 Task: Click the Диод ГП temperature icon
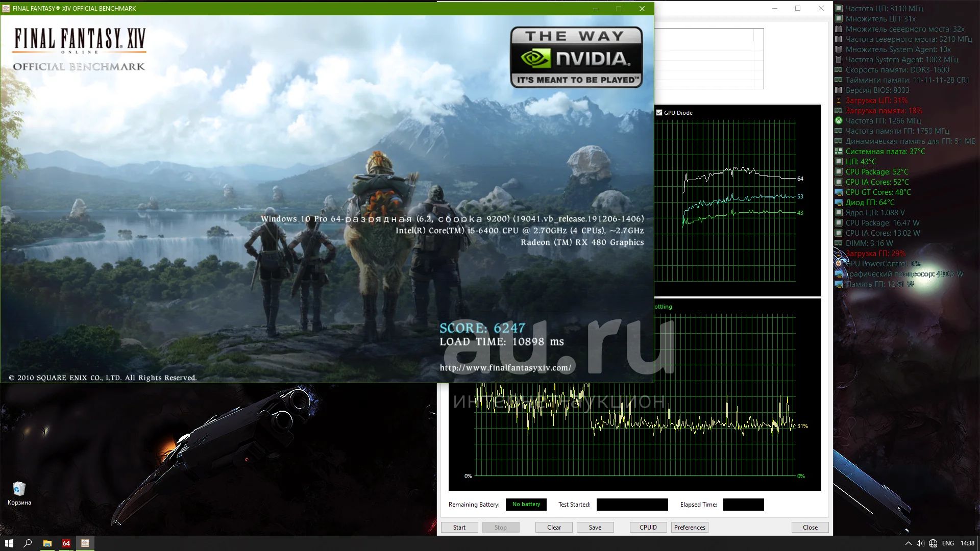click(x=838, y=203)
